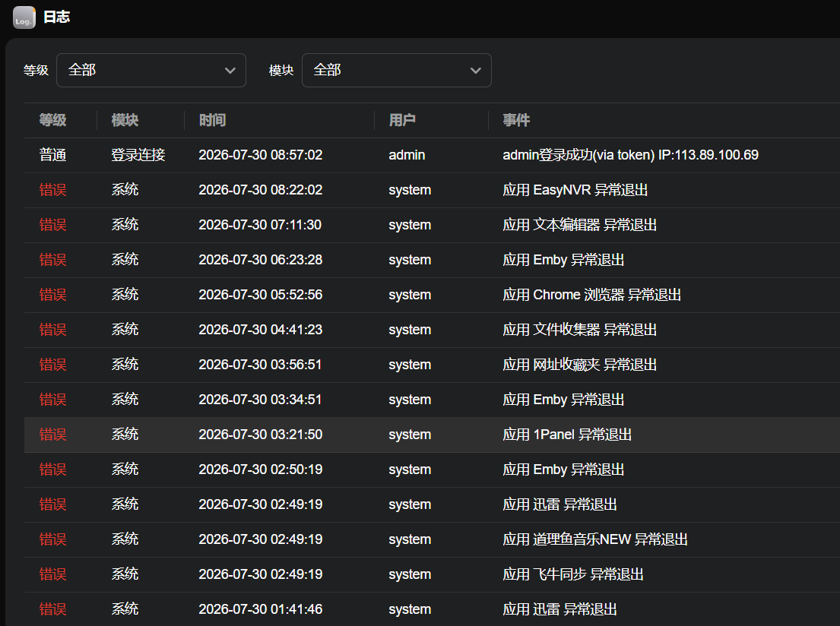Viewport: 840px width, 626px height.
Task: Open the 模块 module filter dropdown
Action: pos(396,70)
